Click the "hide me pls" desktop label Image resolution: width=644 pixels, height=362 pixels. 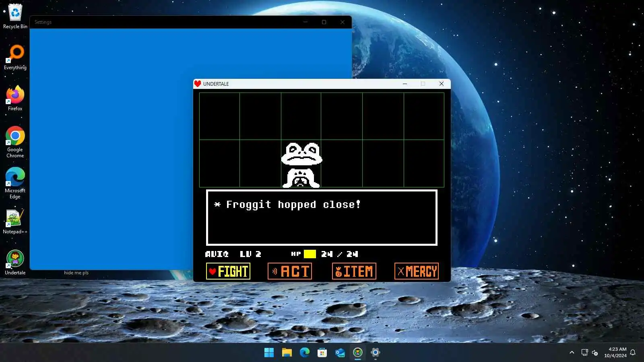(76, 273)
